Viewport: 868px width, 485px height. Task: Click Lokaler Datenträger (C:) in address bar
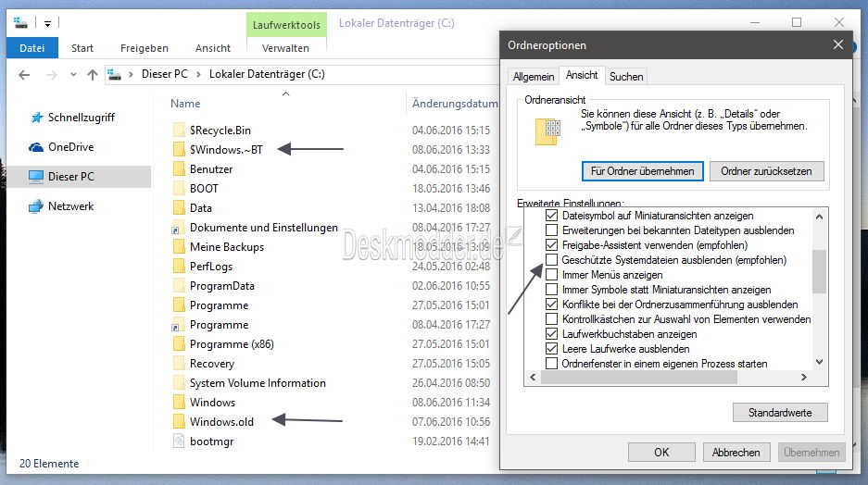pyautogui.click(x=267, y=74)
